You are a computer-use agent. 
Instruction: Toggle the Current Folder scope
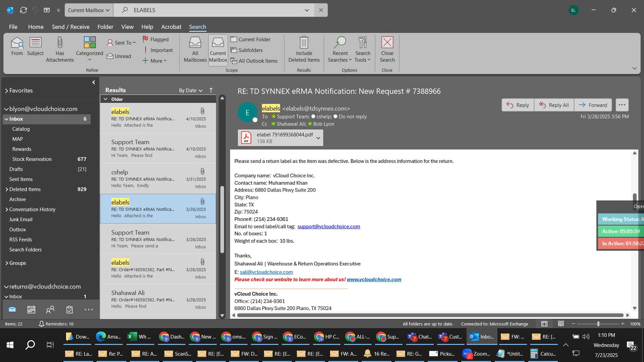click(x=251, y=39)
